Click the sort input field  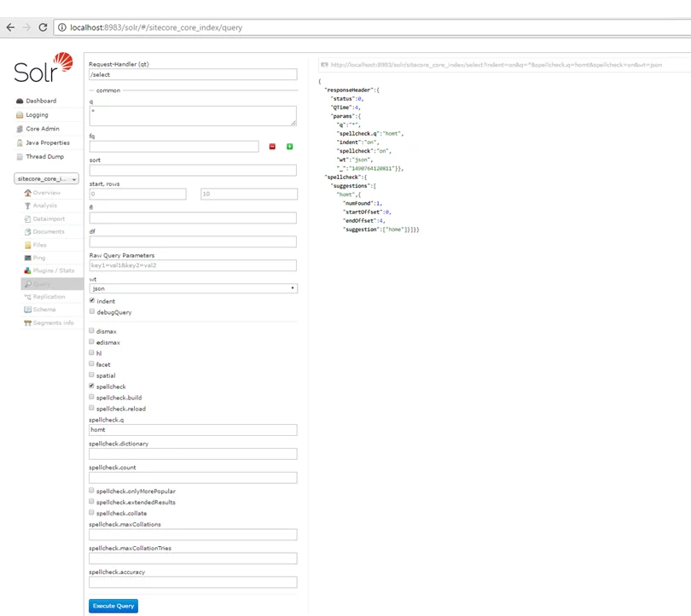[x=193, y=170]
